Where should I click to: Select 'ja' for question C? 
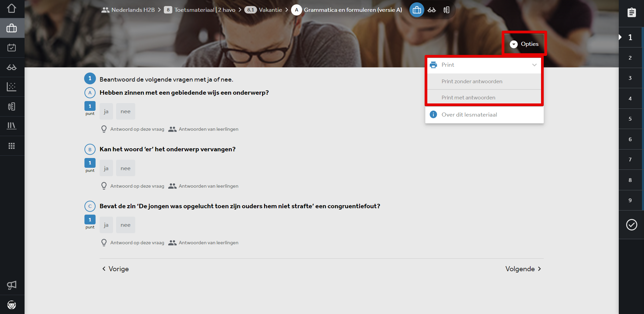pos(106,225)
